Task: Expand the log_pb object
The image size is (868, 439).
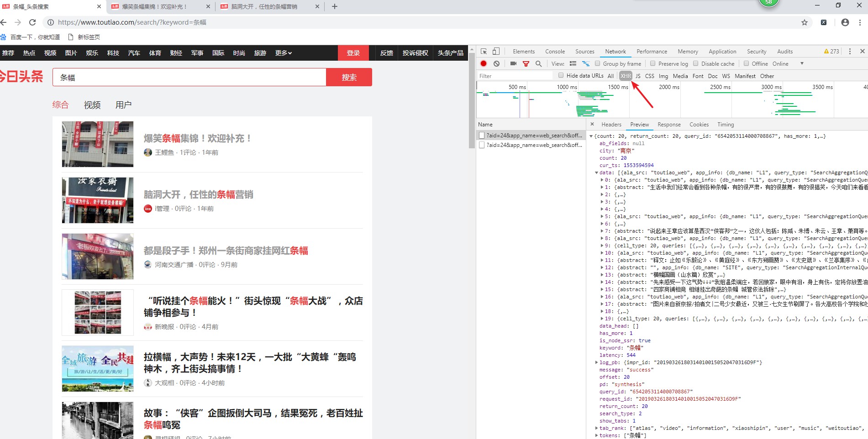Action: pos(597,362)
